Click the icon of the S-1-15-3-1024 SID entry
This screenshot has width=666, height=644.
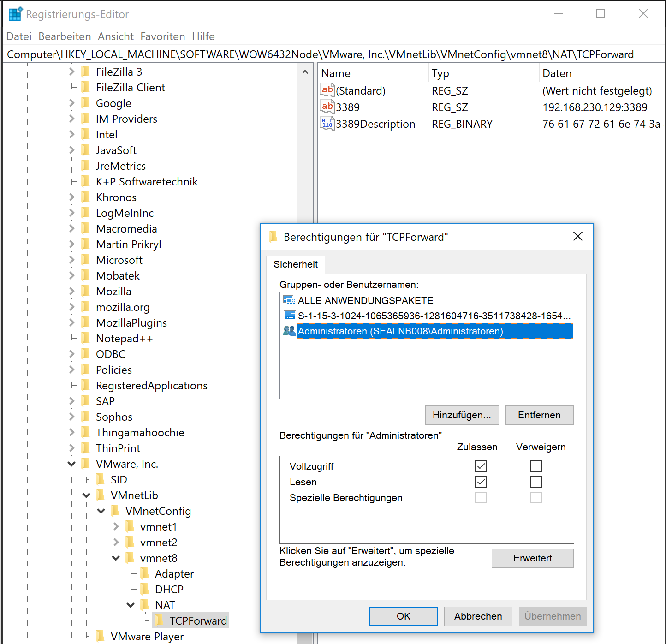pos(290,316)
